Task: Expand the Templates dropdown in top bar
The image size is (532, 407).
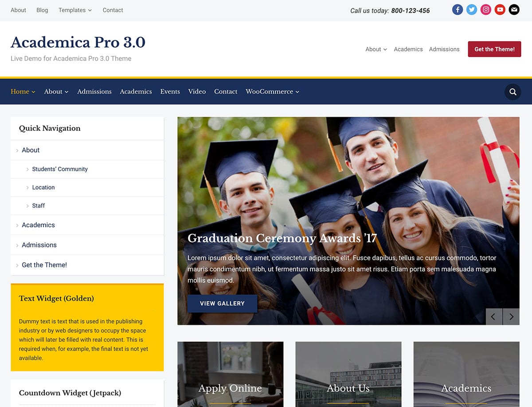Action: click(x=75, y=10)
